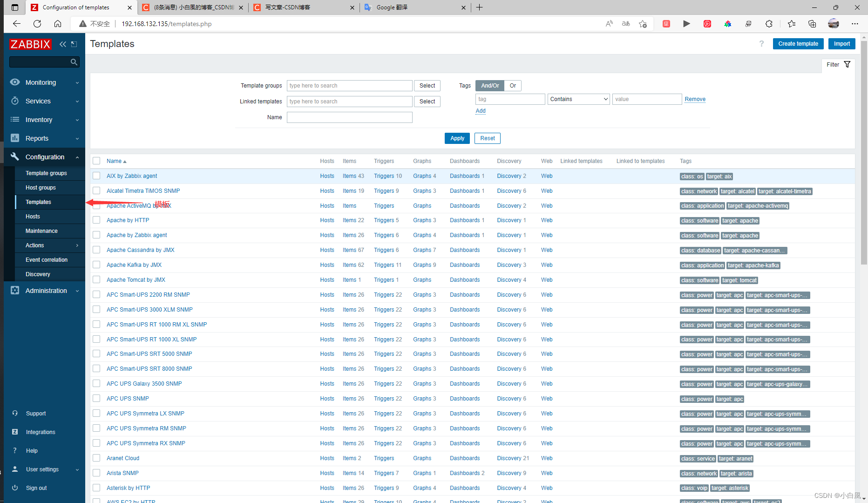
Task: Click the Zabbix logo in sidebar
Action: click(x=30, y=44)
